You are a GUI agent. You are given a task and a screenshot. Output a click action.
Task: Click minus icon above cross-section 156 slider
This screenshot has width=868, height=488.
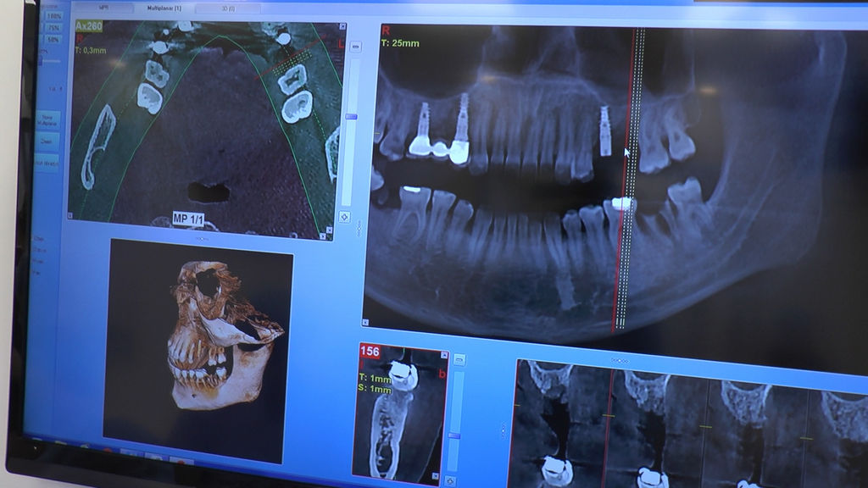click(459, 359)
